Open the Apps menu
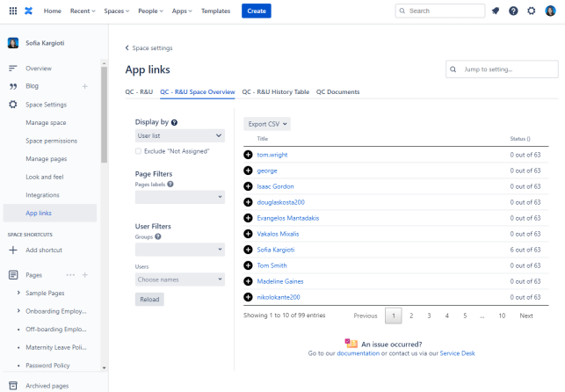This screenshot has width=565, height=392. click(182, 11)
